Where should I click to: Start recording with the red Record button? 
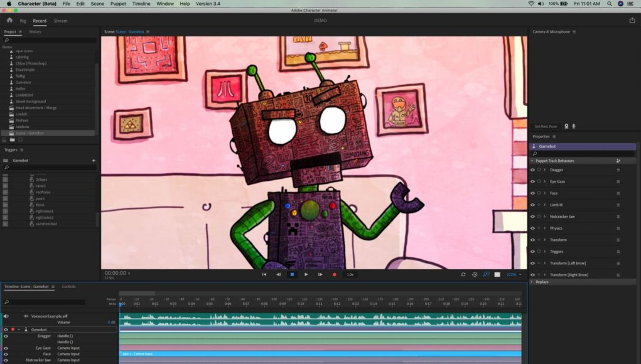pos(335,274)
